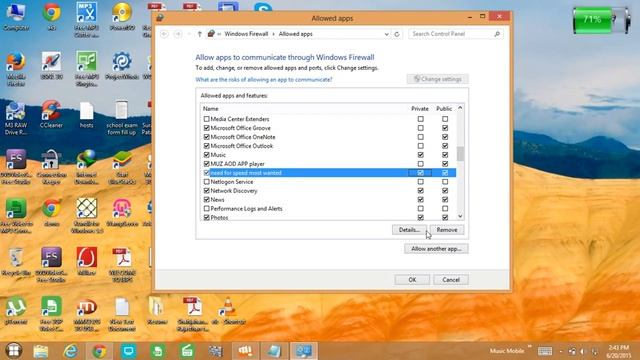This screenshot has width=640, height=360.
Task: Click the list scroll-up arrow
Action: (460, 108)
